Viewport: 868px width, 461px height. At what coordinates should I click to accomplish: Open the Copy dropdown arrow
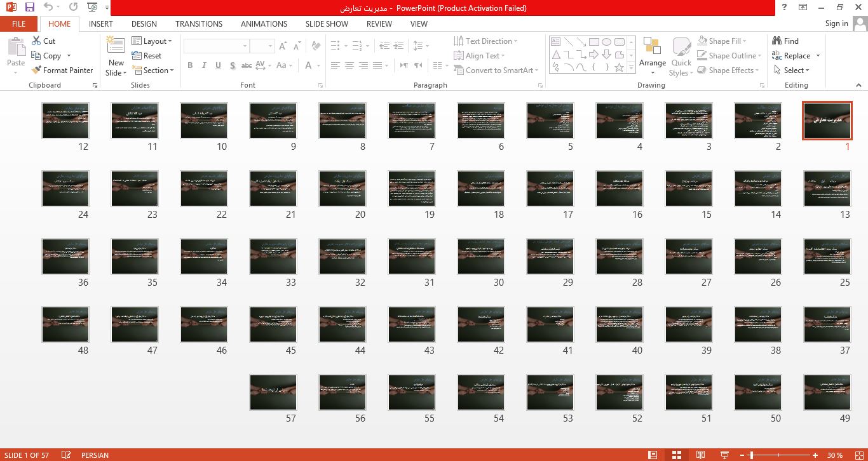[x=69, y=56]
